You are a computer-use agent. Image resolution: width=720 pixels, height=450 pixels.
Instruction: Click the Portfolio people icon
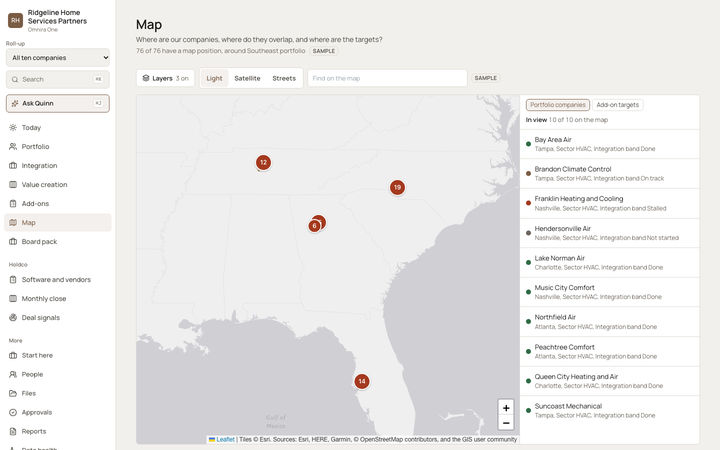tap(13, 146)
